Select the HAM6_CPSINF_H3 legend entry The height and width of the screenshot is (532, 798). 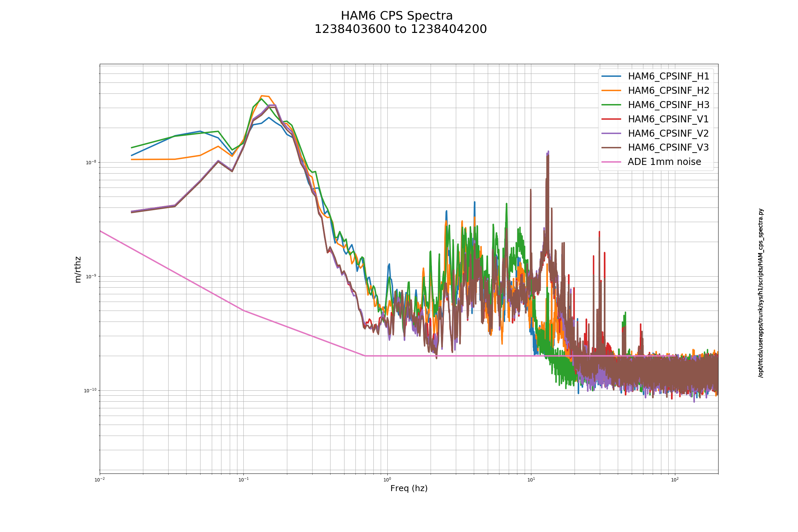668,105
